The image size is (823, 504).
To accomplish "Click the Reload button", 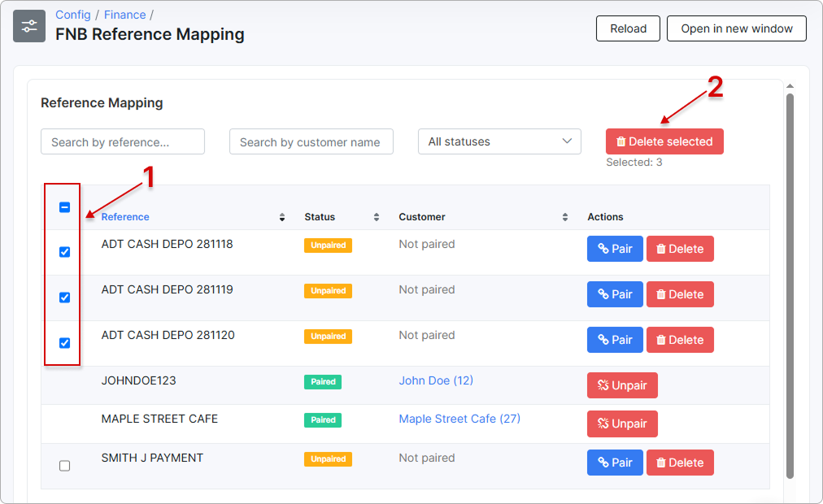I will tap(628, 28).
